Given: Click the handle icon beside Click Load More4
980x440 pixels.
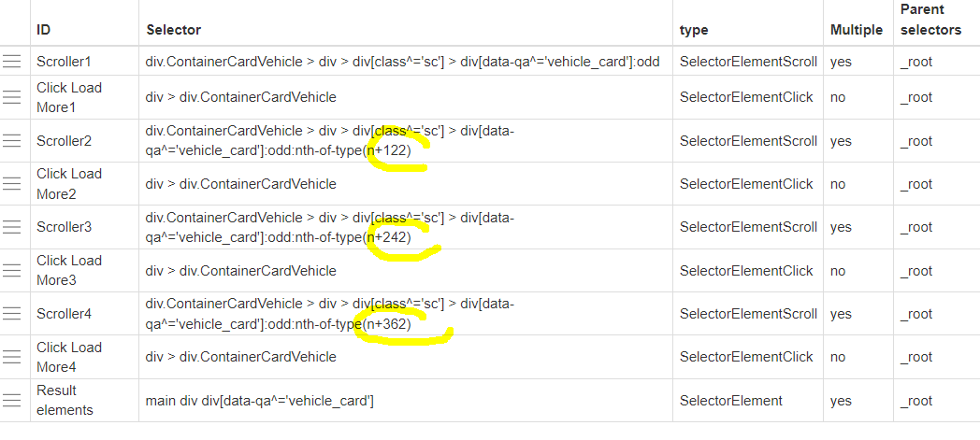Looking at the screenshot, I should pyautogui.click(x=11, y=357).
